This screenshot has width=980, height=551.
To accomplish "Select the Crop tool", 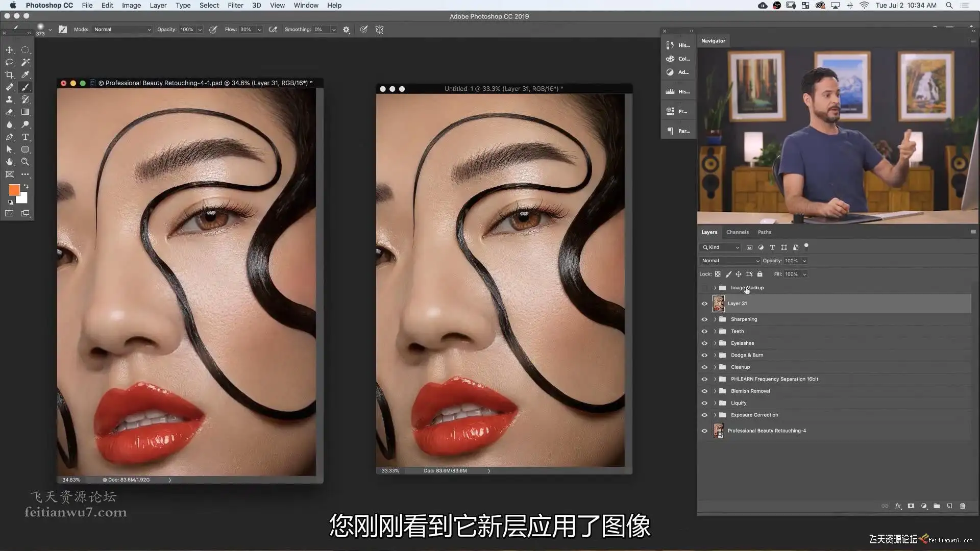I will click(x=9, y=74).
